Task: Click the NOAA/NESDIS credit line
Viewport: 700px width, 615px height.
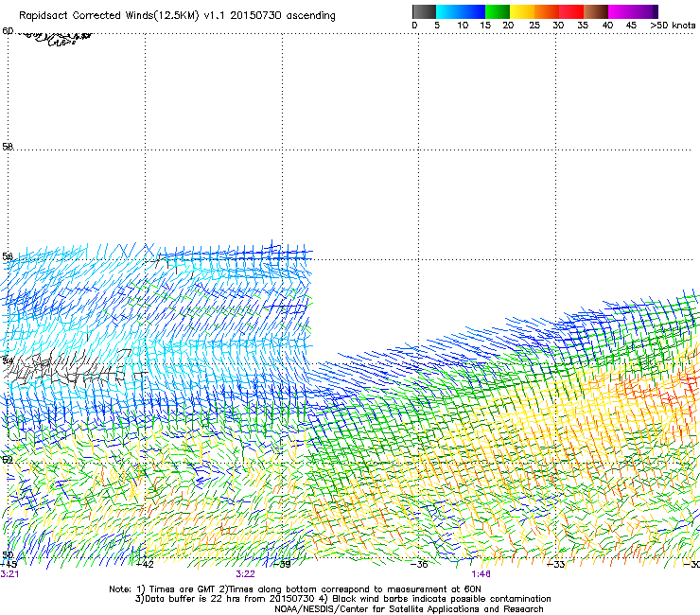Action: [409, 609]
